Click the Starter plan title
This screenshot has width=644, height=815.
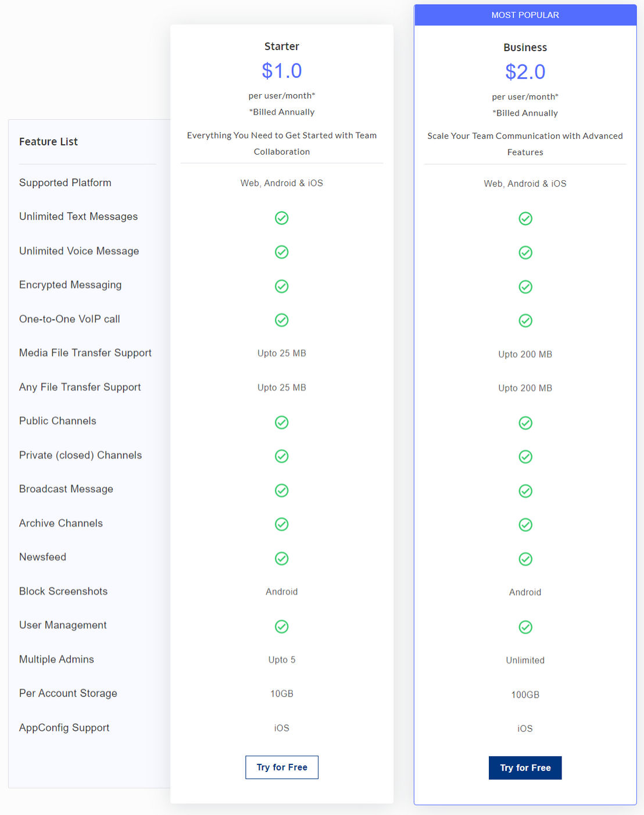coord(282,47)
